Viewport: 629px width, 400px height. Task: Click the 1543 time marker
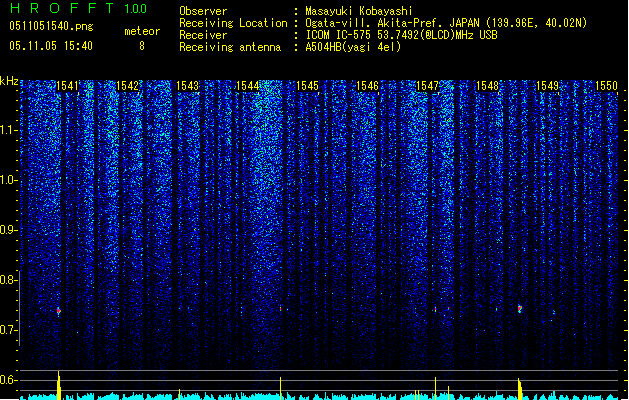point(187,86)
